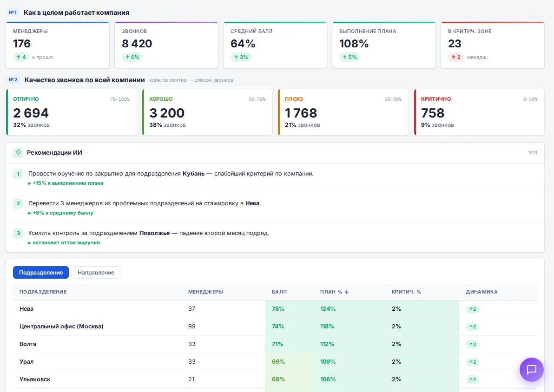Click 'остановит отток выручки' hint

(x=64, y=242)
